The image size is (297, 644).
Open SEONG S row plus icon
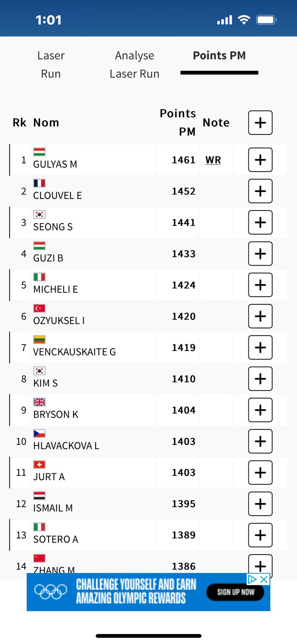pos(260,222)
